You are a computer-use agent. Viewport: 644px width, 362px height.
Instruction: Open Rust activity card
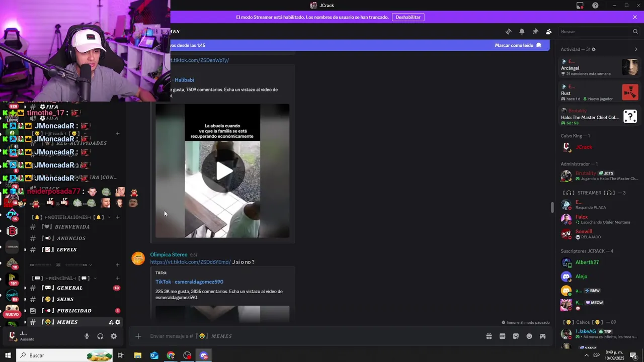coord(599,93)
